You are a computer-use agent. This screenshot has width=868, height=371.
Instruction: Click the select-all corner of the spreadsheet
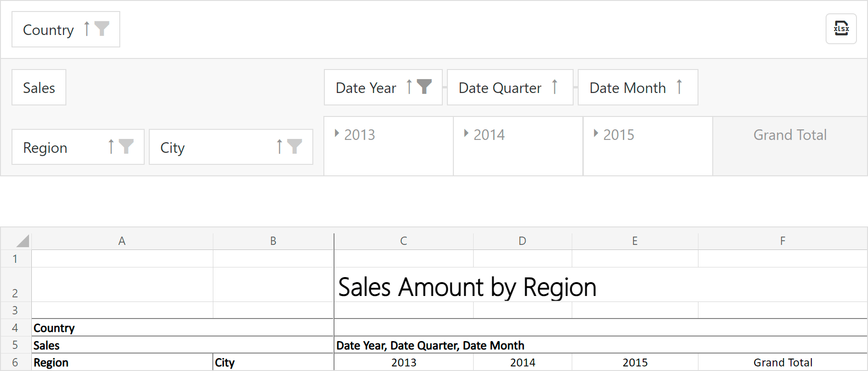point(22,241)
